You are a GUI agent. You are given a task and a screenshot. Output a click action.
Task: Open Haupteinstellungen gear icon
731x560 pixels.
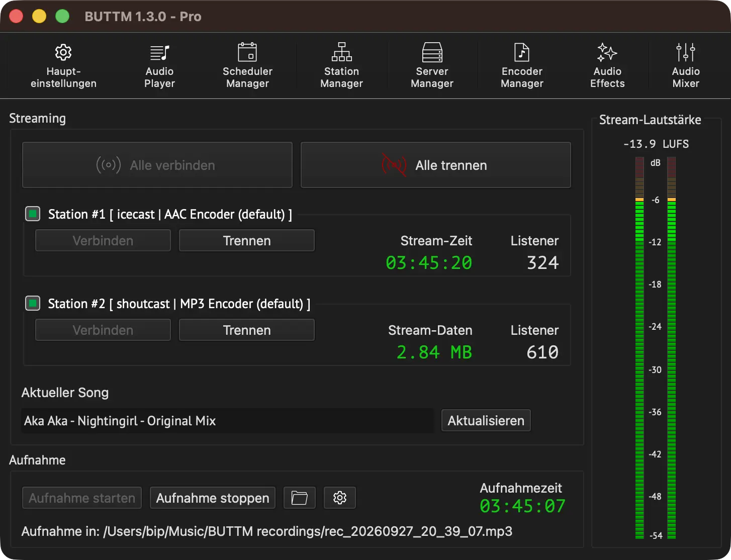click(63, 52)
